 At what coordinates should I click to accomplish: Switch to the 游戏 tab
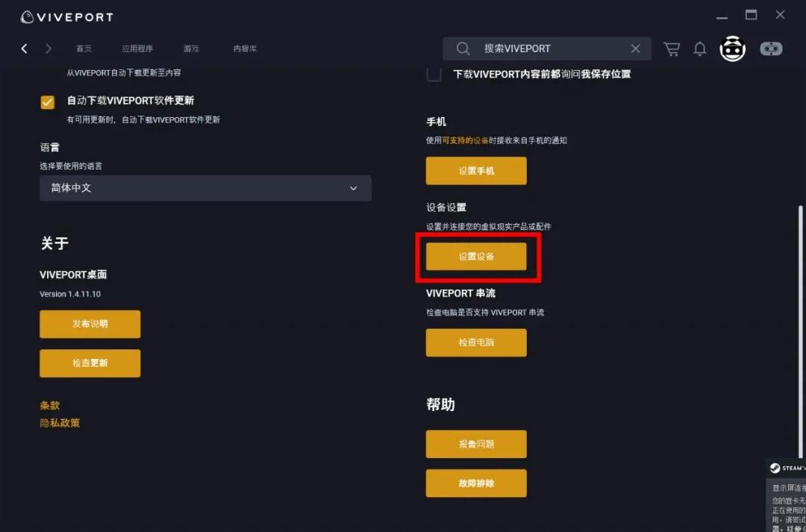click(191, 48)
